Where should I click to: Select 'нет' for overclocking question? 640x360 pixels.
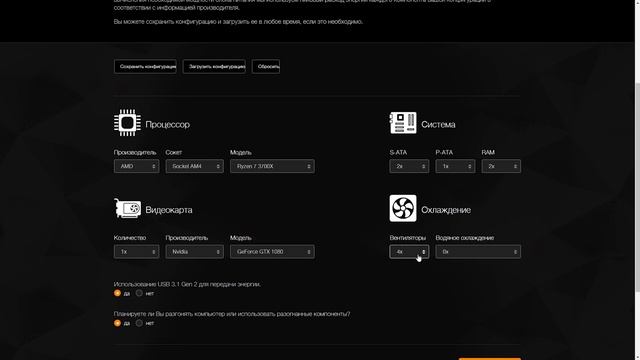pyautogui.click(x=139, y=323)
